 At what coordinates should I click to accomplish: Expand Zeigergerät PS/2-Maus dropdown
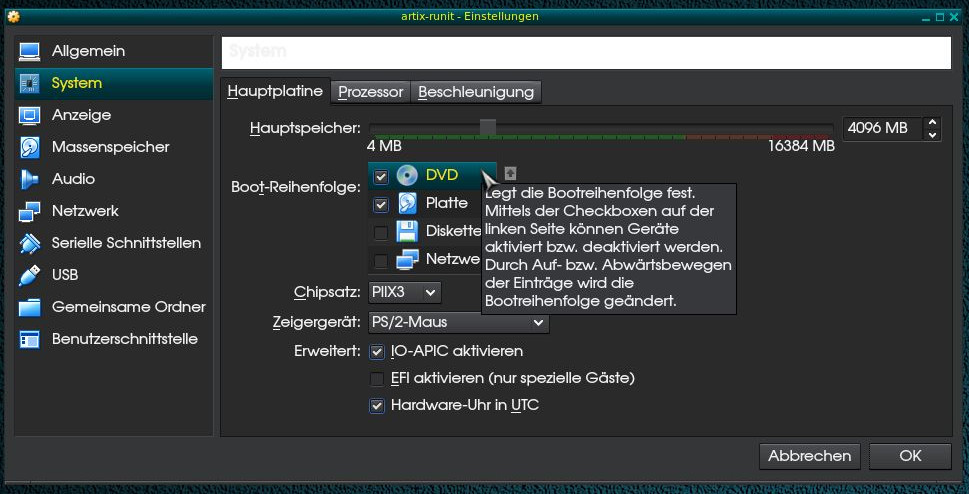459,323
